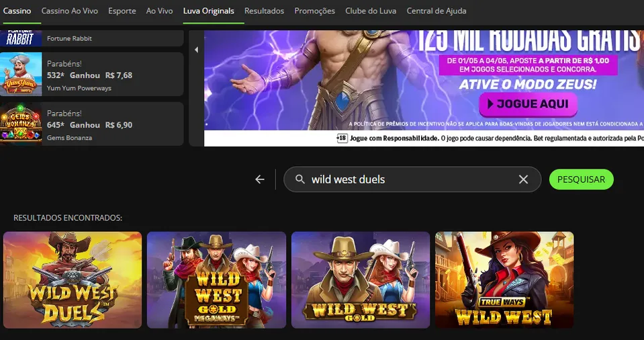Collapse the winners panel with triangle arrow
This screenshot has width=644, height=340.
[196, 50]
